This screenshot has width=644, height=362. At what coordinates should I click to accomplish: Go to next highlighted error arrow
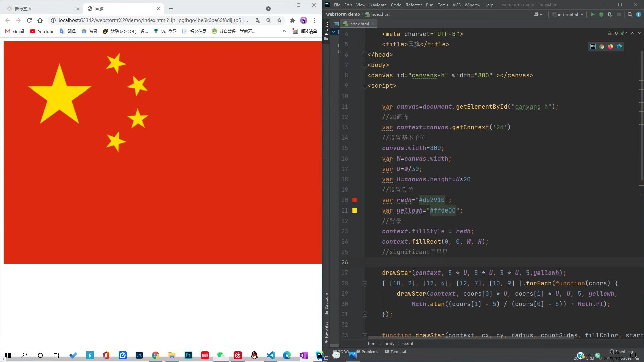pyautogui.click(x=640, y=33)
